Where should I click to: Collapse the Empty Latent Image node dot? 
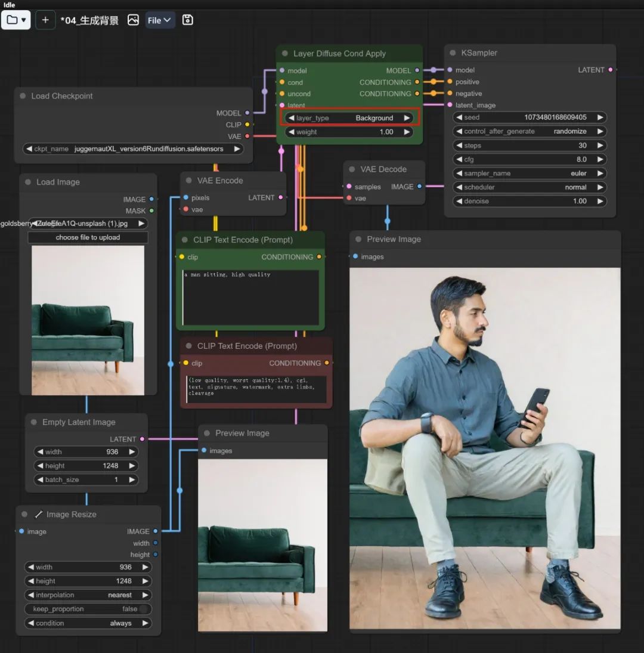click(x=34, y=422)
